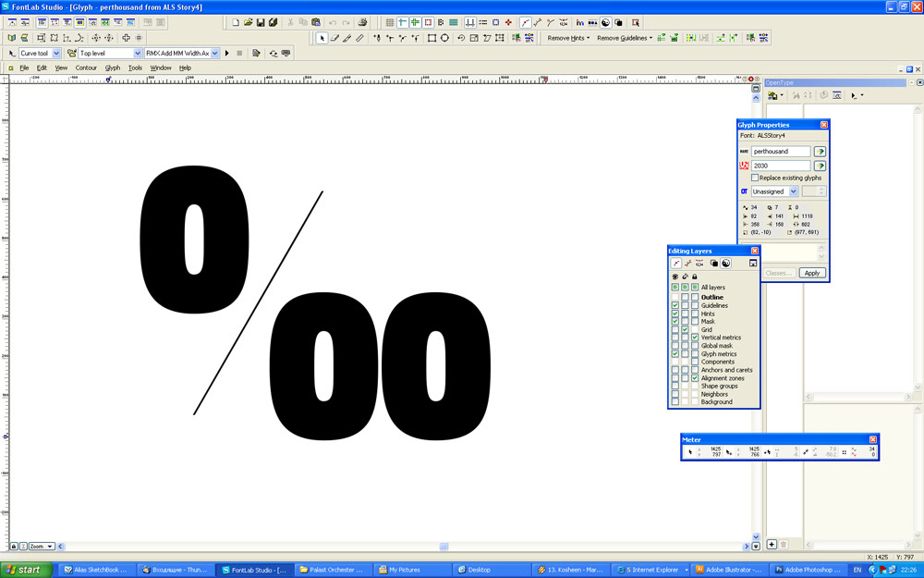Viewport: 924px width, 578px height.
Task: Click the Unicode value 2030 field
Action: (781, 166)
